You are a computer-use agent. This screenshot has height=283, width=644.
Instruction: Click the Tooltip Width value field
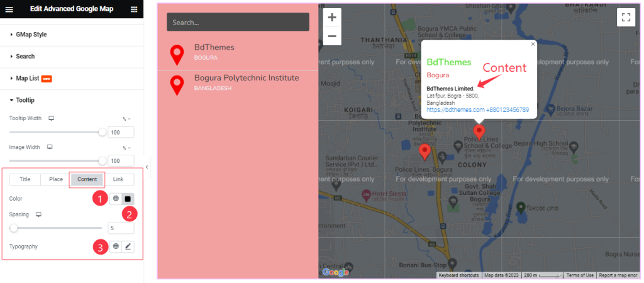pos(121,132)
